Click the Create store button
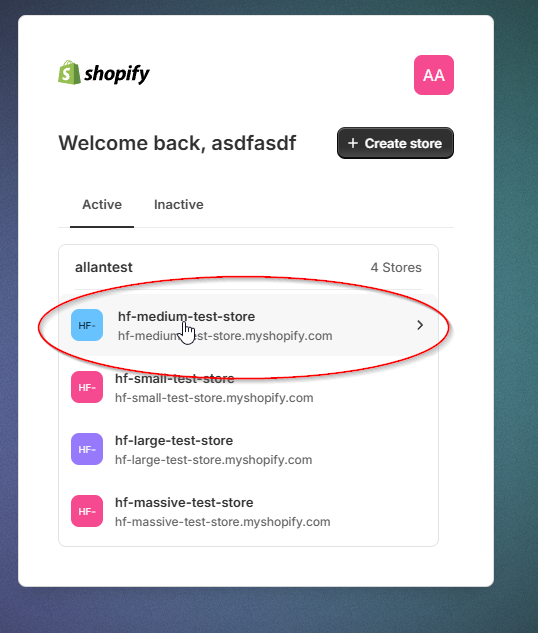 click(395, 143)
